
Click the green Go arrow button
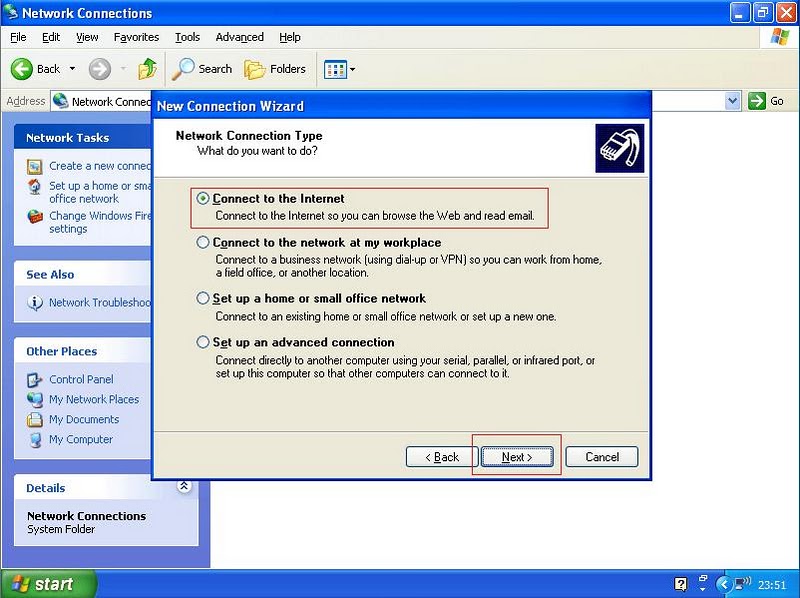[757, 101]
